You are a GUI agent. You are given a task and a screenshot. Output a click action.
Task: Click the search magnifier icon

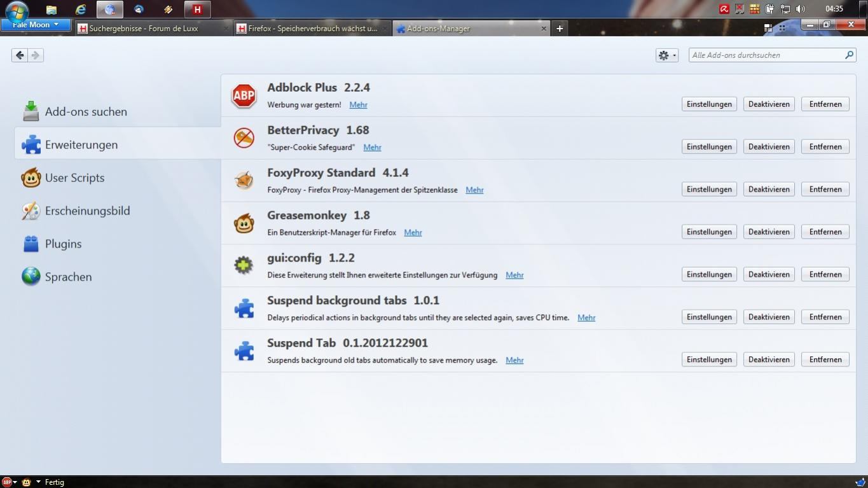pos(849,55)
